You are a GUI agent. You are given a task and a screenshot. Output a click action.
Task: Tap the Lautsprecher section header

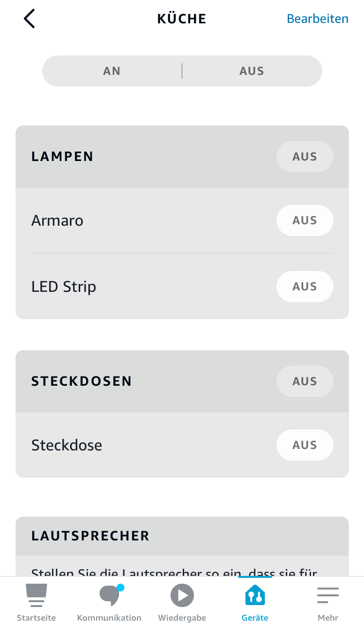coord(90,536)
